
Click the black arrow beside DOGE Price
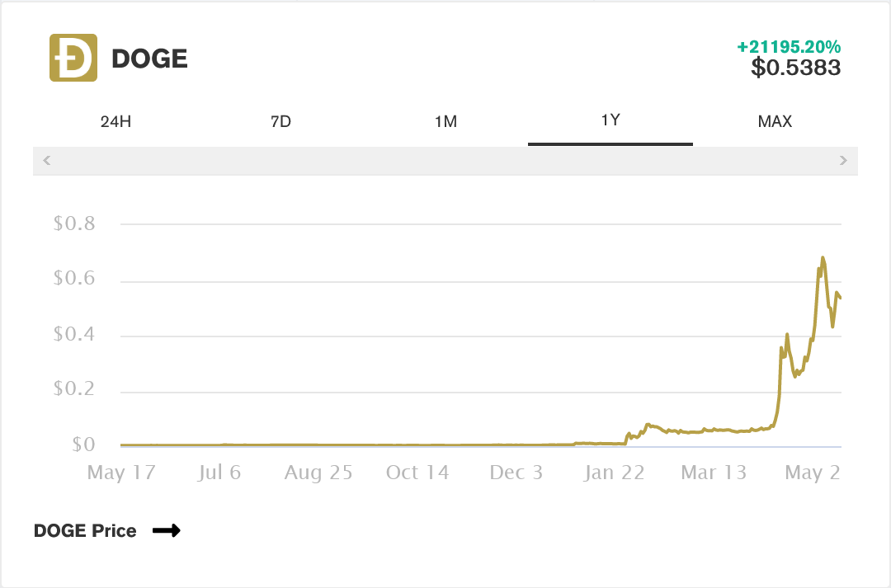click(x=166, y=530)
